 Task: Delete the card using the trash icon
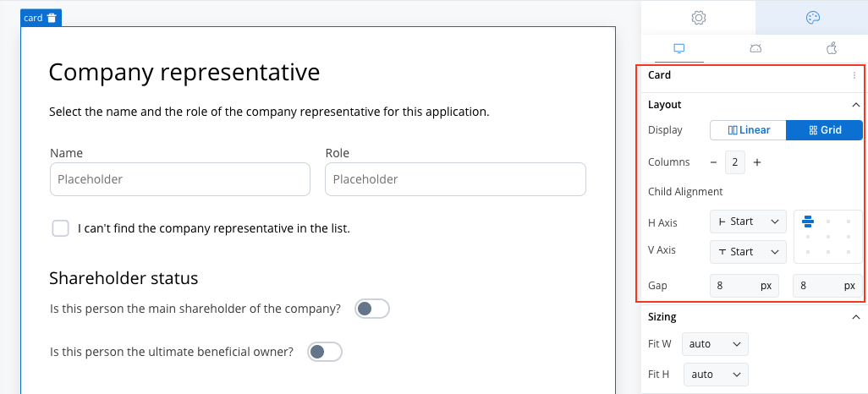52,18
